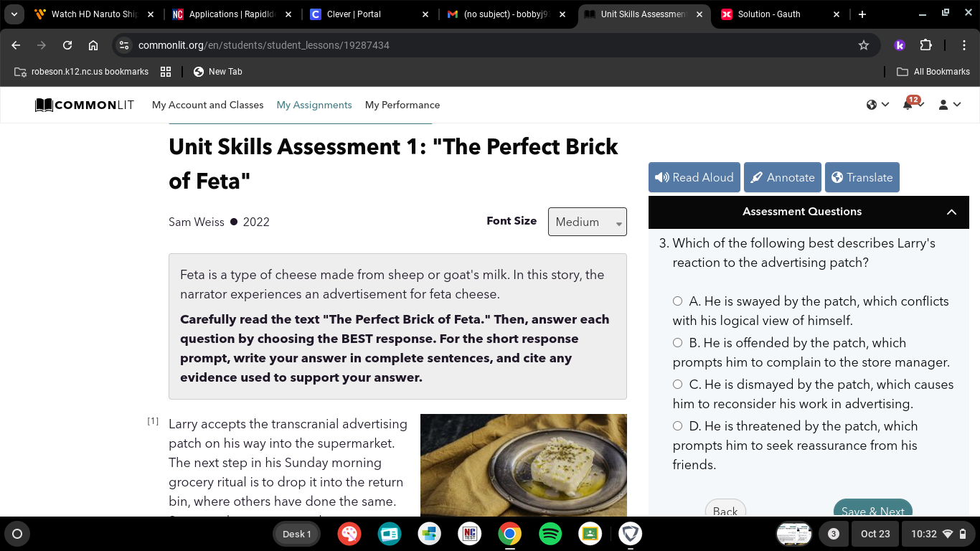This screenshot has width=980, height=551.
Task: Bookmark page with star icon
Action: click(864, 45)
